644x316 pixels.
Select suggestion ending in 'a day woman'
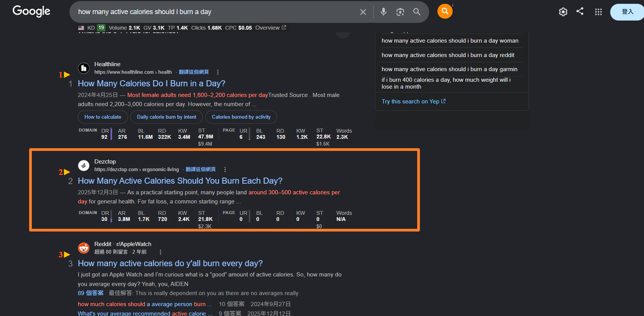click(x=450, y=41)
